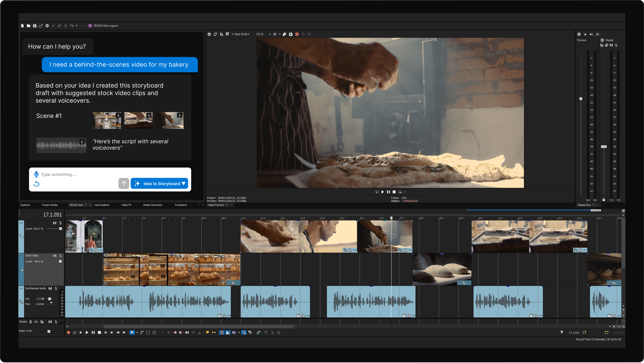Viewport: 644px width, 363px height.
Task: Solo the Synthesized Audio track
Action: (x=56, y=288)
